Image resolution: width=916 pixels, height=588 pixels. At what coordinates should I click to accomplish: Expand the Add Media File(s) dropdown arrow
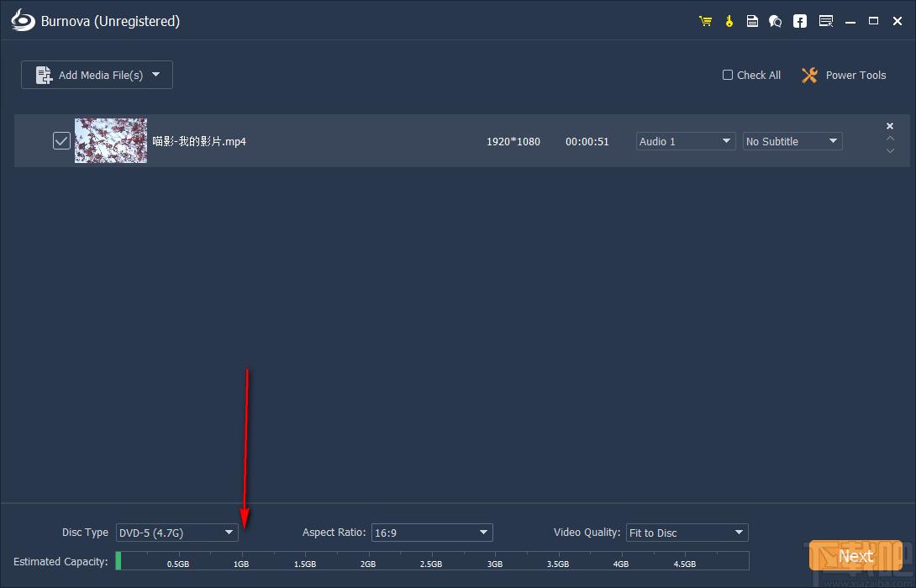tap(156, 75)
